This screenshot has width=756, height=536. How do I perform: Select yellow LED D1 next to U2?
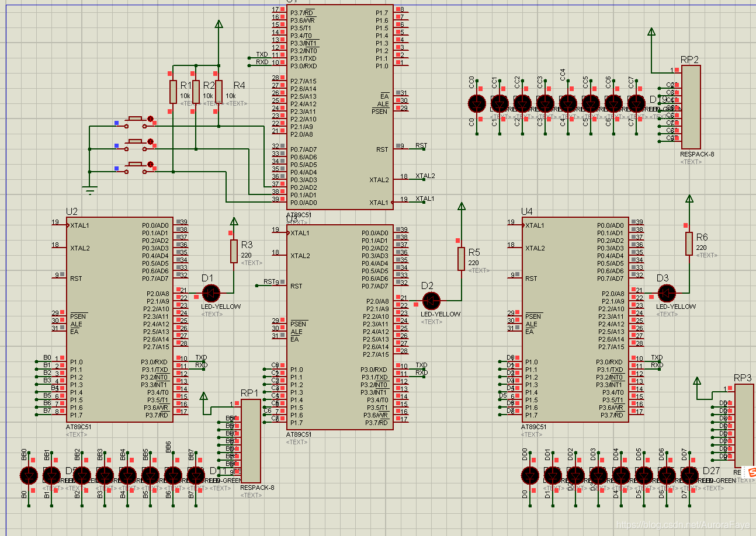210,293
